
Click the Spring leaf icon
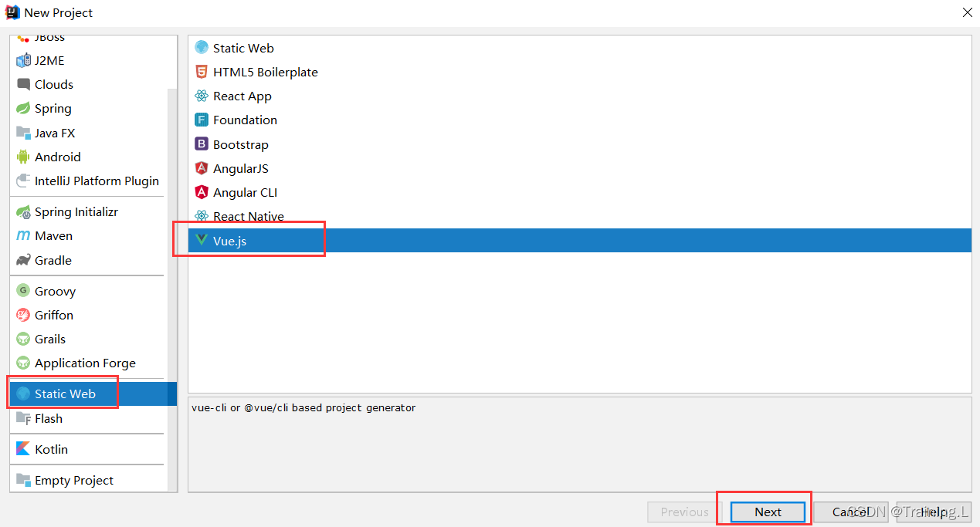(23, 108)
